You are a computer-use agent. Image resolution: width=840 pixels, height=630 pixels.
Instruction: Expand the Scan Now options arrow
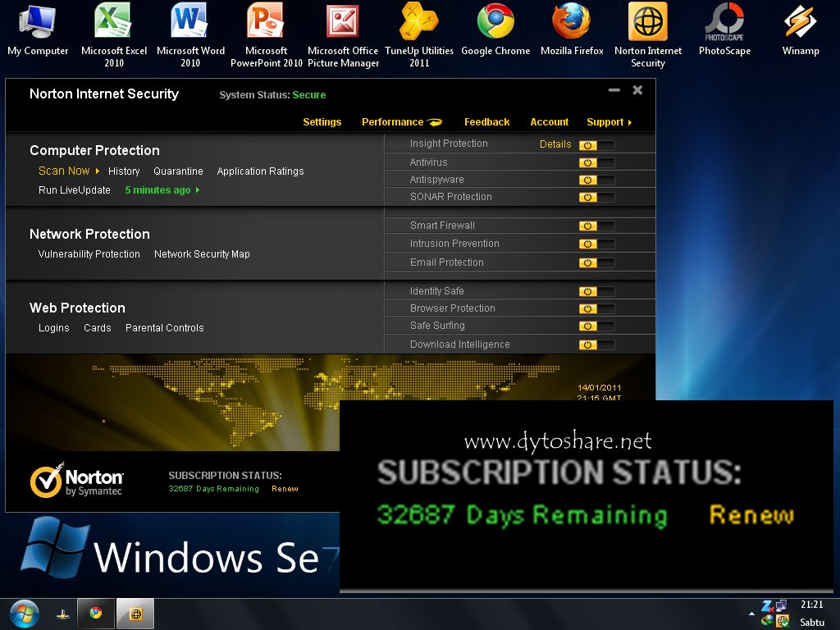(98, 171)
